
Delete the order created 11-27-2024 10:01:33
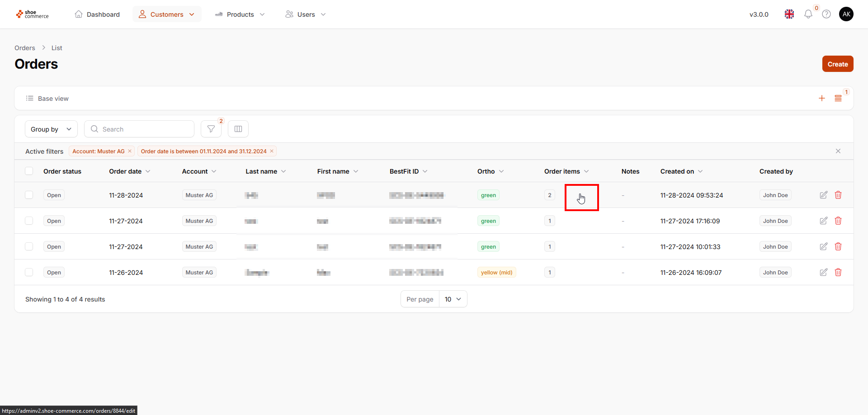tap(838, 247)
